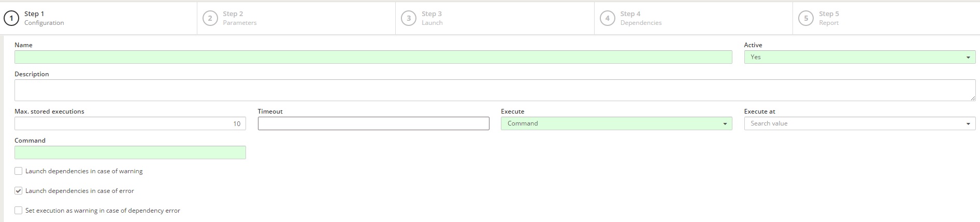
Task: Enable Launch dependencies in case of warning
Action: pos(19,171)
